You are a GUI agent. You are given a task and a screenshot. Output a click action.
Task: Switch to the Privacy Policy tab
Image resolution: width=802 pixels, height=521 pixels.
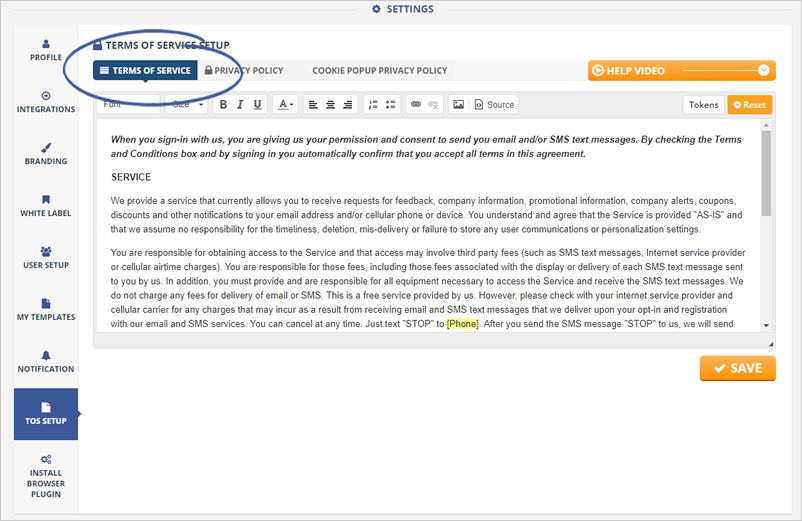[x=243, y=71]
